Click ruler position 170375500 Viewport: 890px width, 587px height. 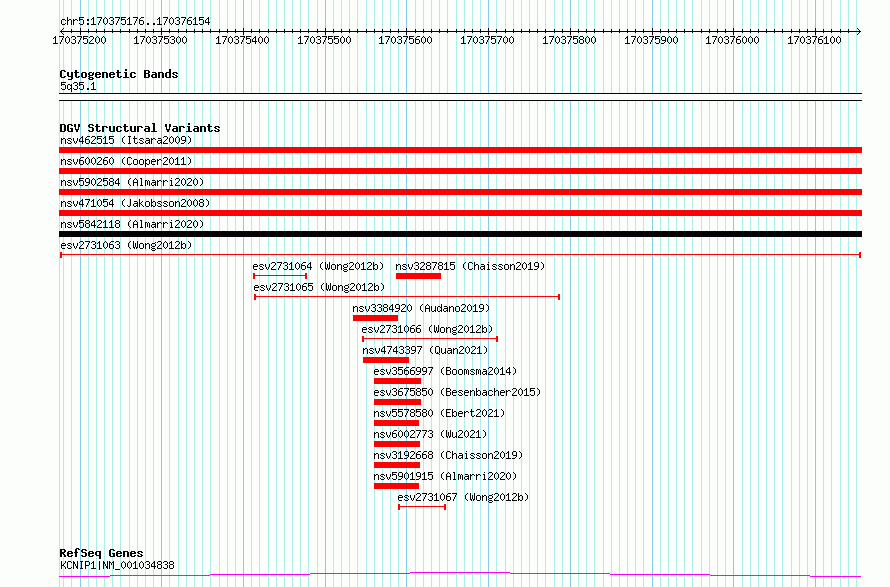point(324,40)
